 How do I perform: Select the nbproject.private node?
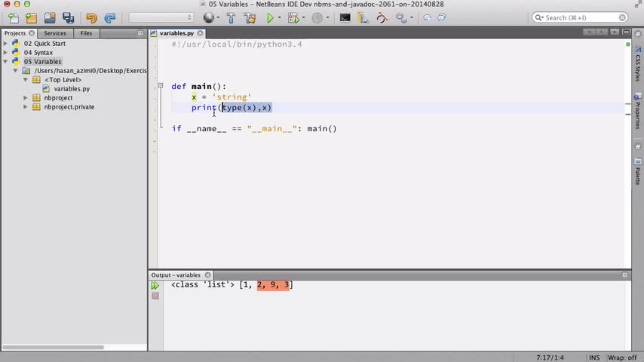click(69, 107)
